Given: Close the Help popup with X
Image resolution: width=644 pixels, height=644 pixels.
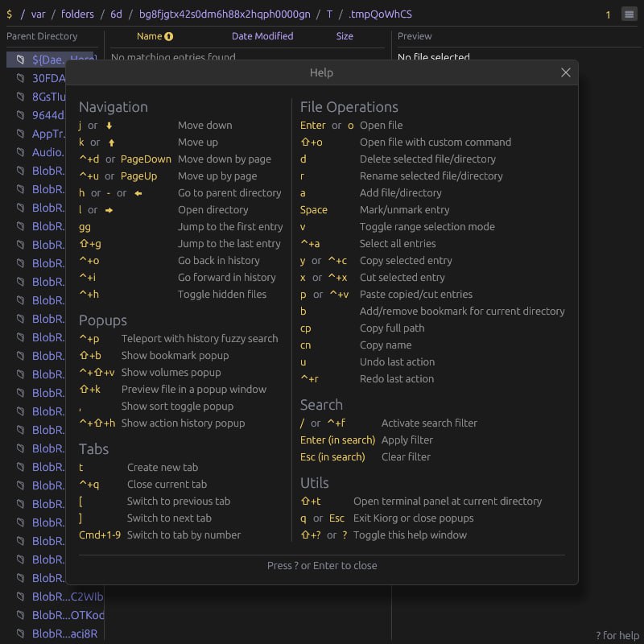Looking at the screenshot, I should coord(566,72).
